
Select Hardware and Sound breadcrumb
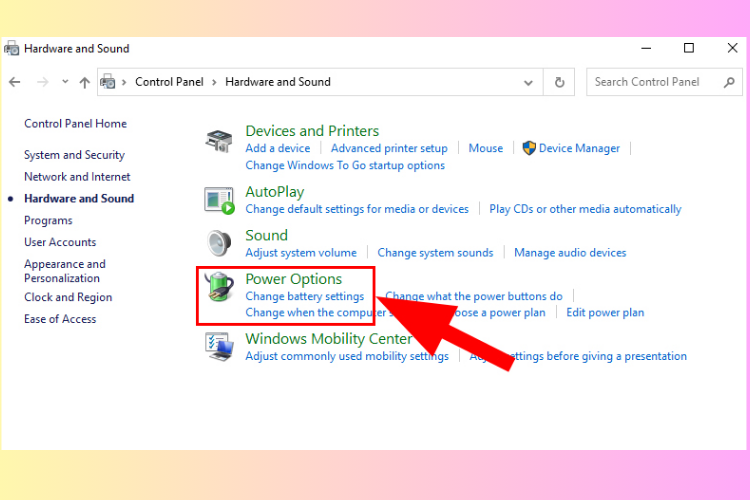[x=278, y=82]
